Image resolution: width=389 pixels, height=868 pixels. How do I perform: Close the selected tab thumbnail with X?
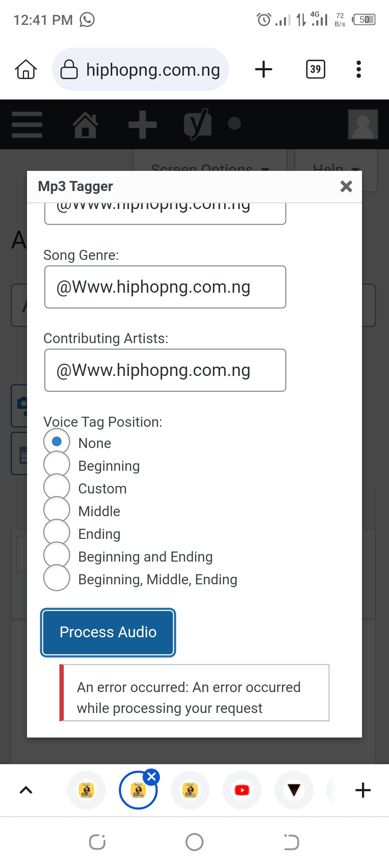(x=152, y=777)
